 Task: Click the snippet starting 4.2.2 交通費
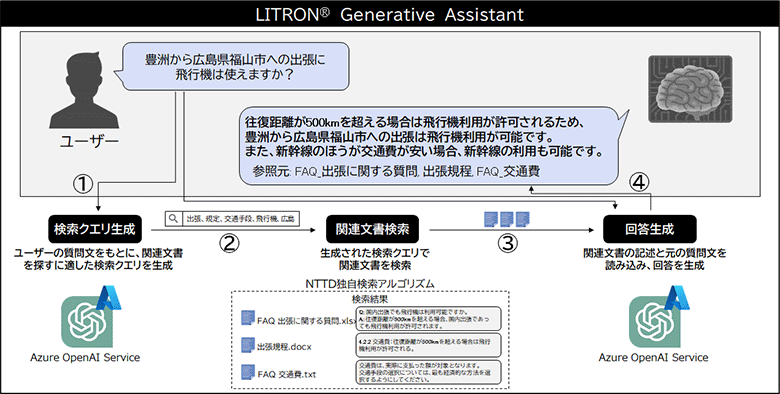pyautogui.click(x=428, y=346)
